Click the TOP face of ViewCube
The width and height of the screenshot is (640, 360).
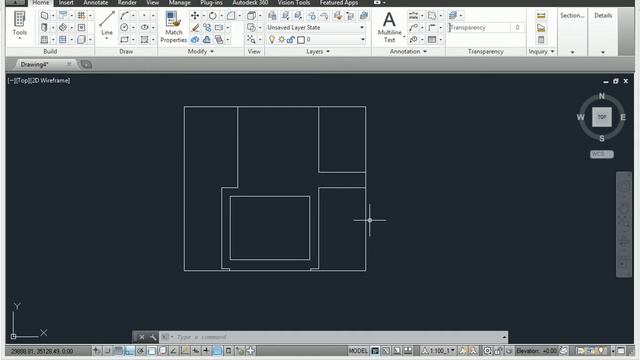click(602, 117)
